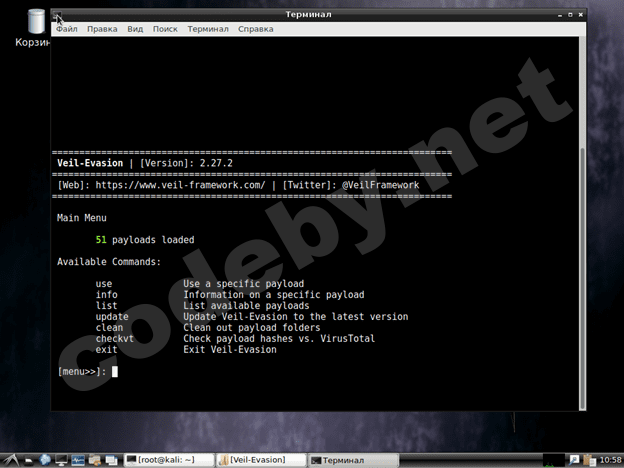Click the window list icon in taskbar
Viewport: 624px width, 468px height.
(111, 460)
